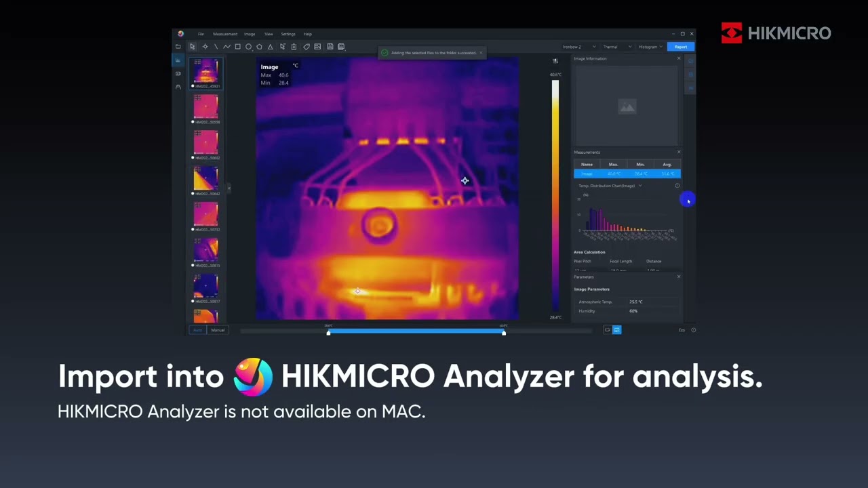Click the help icon at bottom right
Viewport: 868px width, 488px height.
[693, 330]
